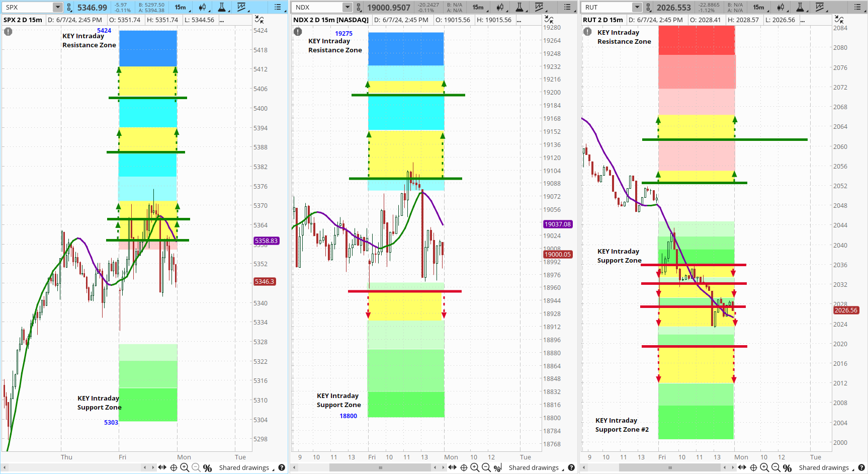Open the list menu icon on SPX chart
The image size is (868, 474).
coord(278,7)
